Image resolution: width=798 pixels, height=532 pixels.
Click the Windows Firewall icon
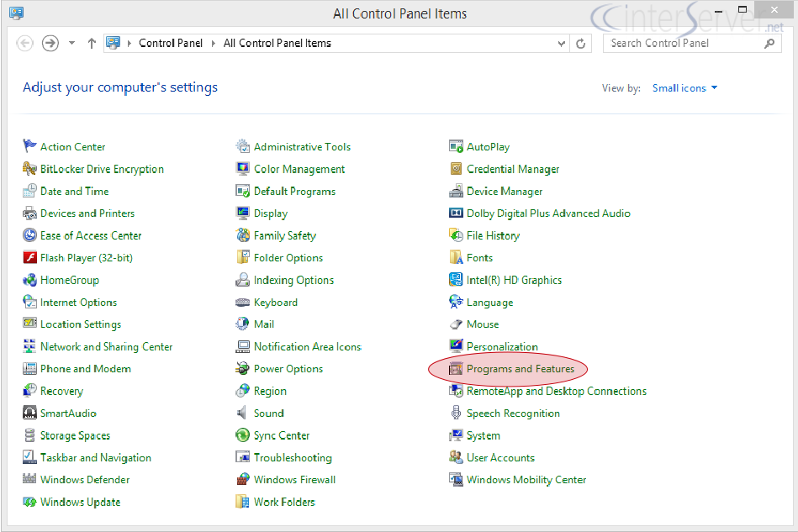click(242, 479)
